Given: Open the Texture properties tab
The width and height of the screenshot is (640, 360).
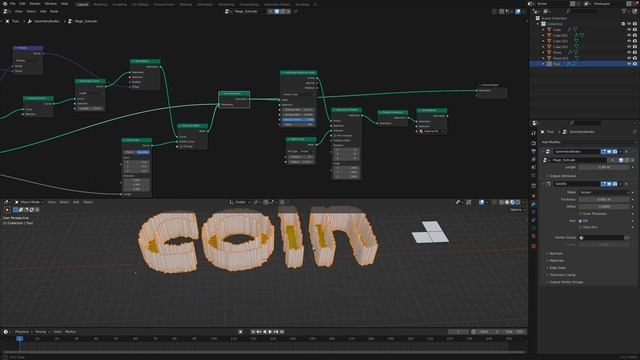Looking at the screenshot, I should [533, 246].
